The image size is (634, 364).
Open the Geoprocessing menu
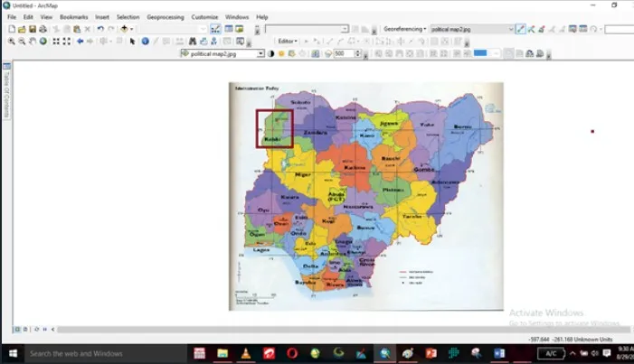click(x=165, y=17)
